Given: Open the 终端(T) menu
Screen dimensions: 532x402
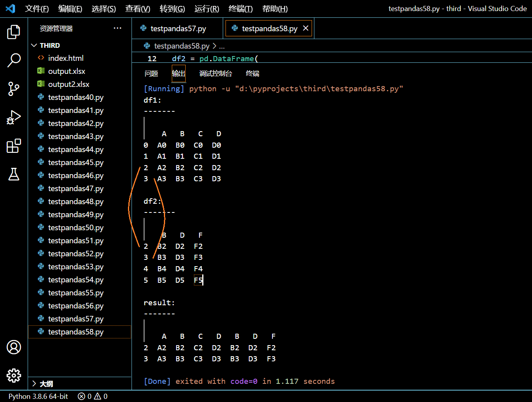Looking at the screenshot, I should coord(241,9).
